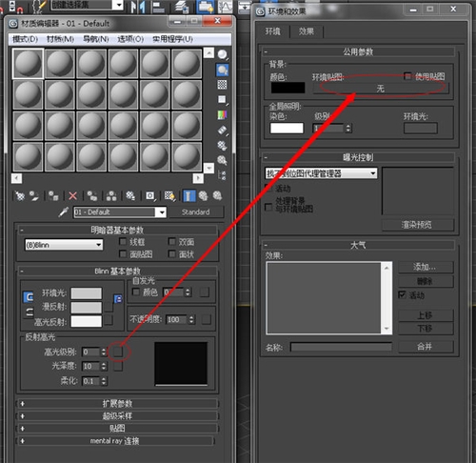
Task: Toggle the Backlight icon in material editor
Action: (223, 70)
